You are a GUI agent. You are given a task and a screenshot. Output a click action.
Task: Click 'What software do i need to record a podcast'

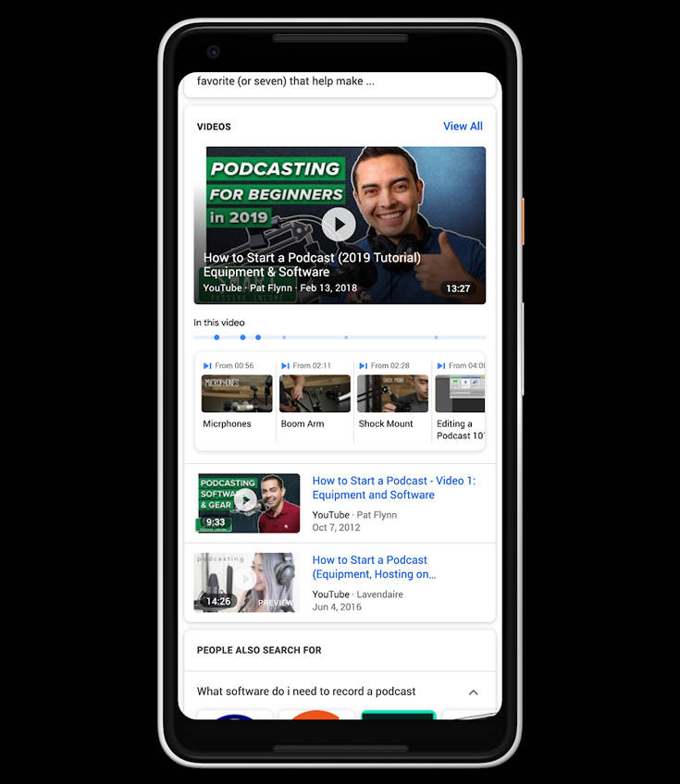[x=306, y=692]
